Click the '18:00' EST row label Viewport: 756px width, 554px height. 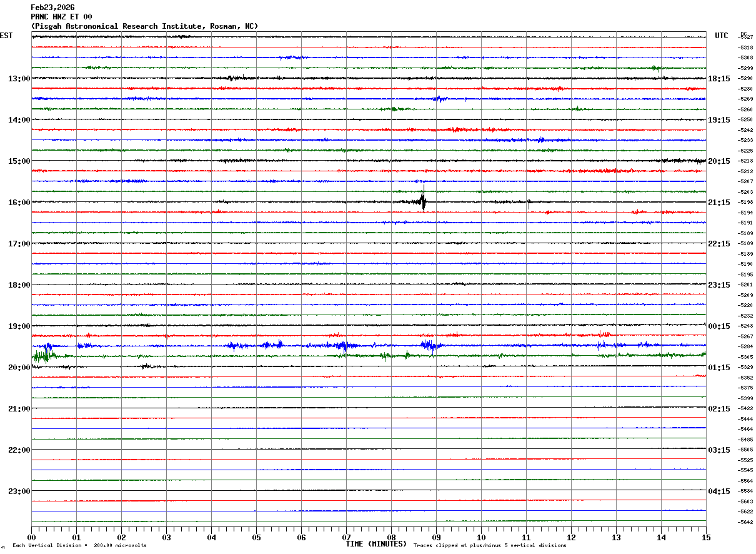tap(19, 285)
